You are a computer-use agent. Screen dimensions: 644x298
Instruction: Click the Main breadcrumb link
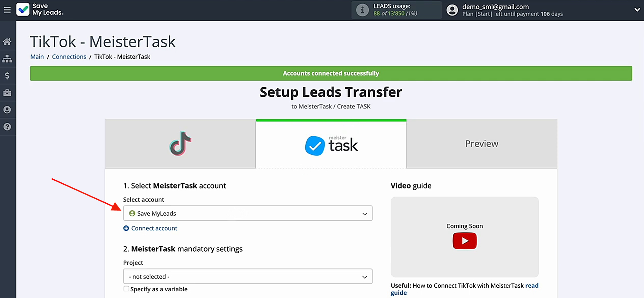pyautogui.click(x=37, y=57)
